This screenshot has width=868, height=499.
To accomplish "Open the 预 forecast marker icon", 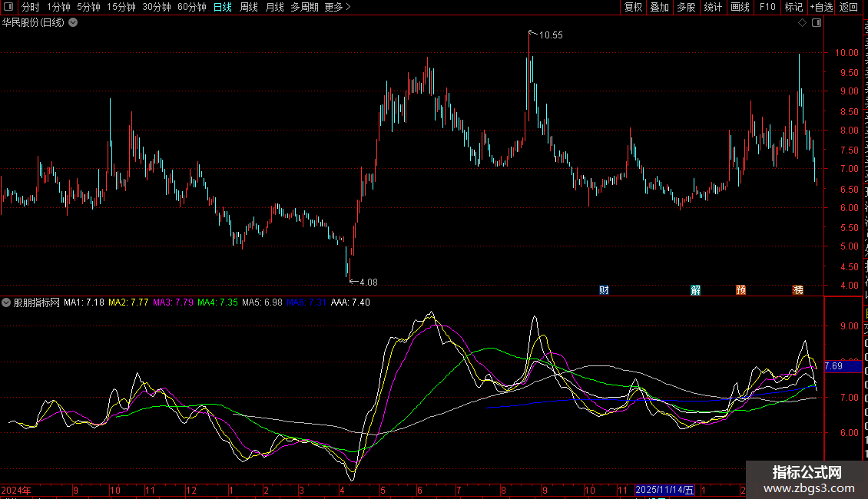I will [740, 290].
